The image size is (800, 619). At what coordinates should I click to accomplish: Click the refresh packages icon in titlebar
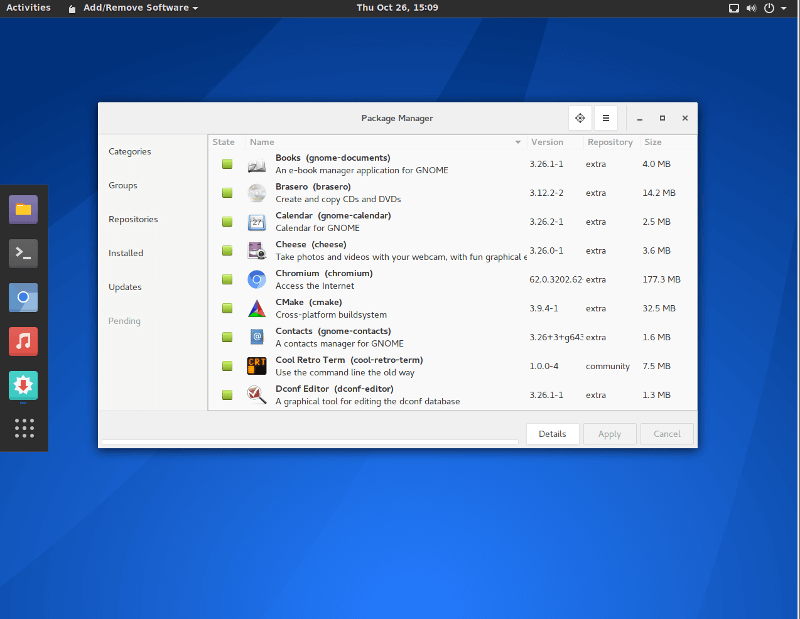tap(580, 118)
